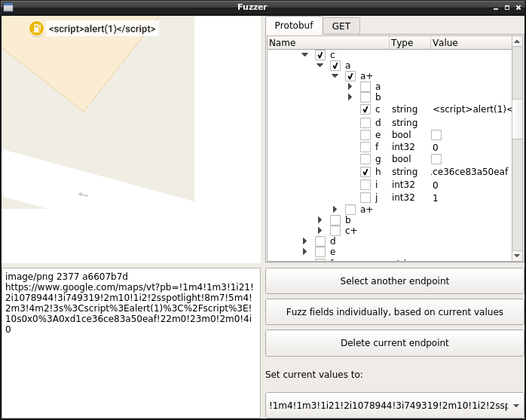This screenshot has width=526, height=420.
Task: Expand the d tree node without type
Action: [x=304, y=241]
